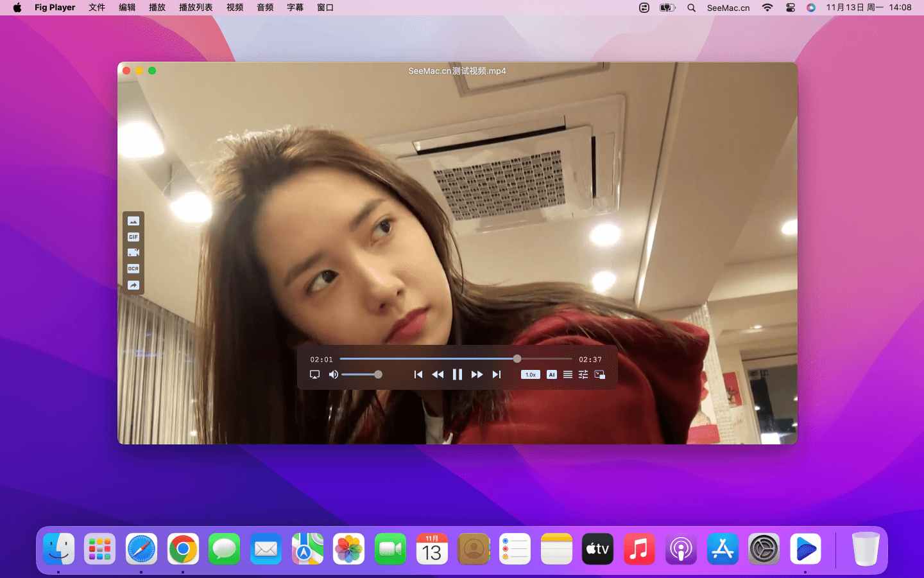Open the 音频 menu
The image size is (924, 578).
click(265, 8)
